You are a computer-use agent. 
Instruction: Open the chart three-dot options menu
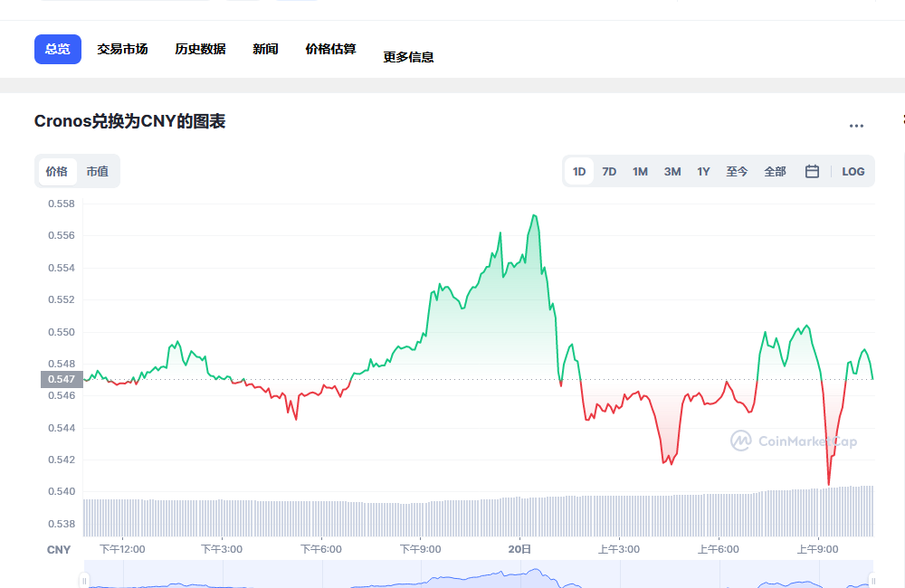click(x=856, y=126)
